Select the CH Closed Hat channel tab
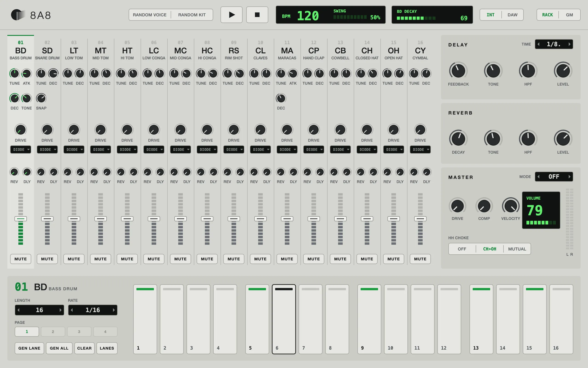The image size is (588, 368). 367,50
